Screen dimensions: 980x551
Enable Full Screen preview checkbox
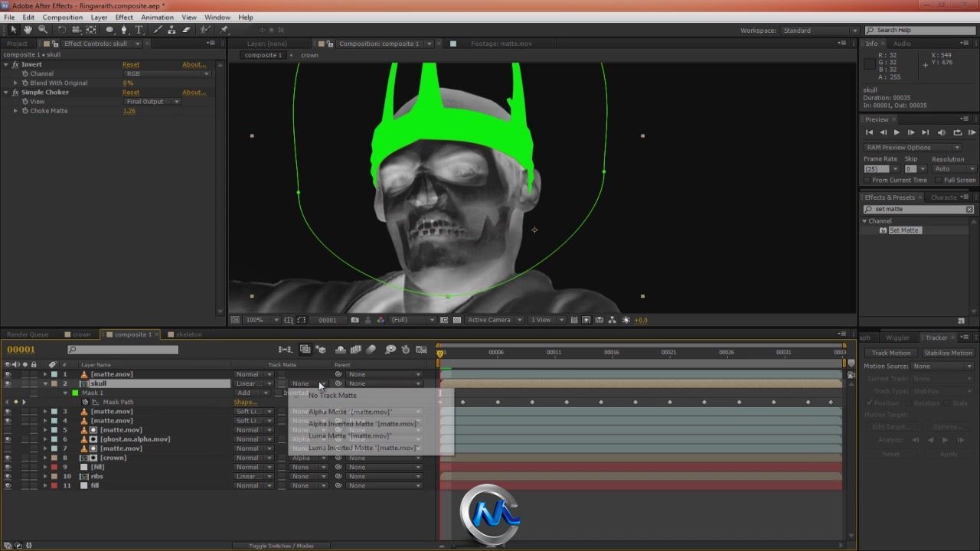[x=939, y=180]
